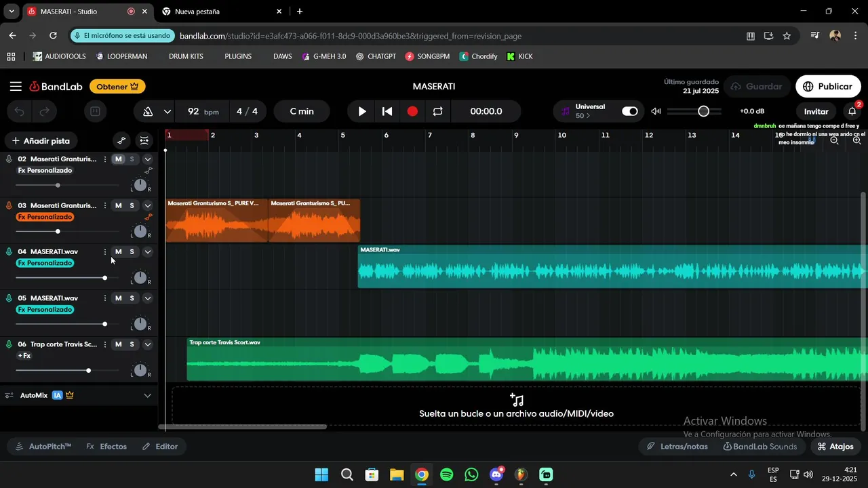Return playhead to the start
This screenshot has width=868, height=488.
click(x=387, y=112)
